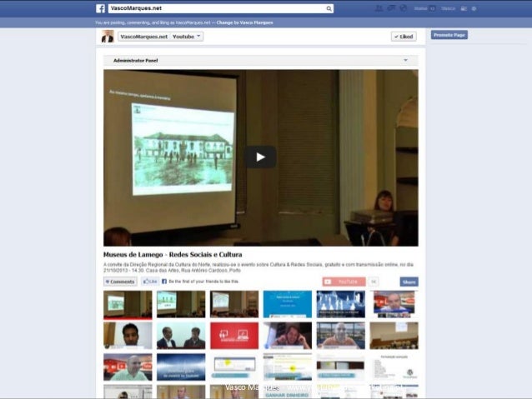Screen dimensions: 532x399
Task: Open the two men in suits thumbnail
Action: [x=181, y=336]
